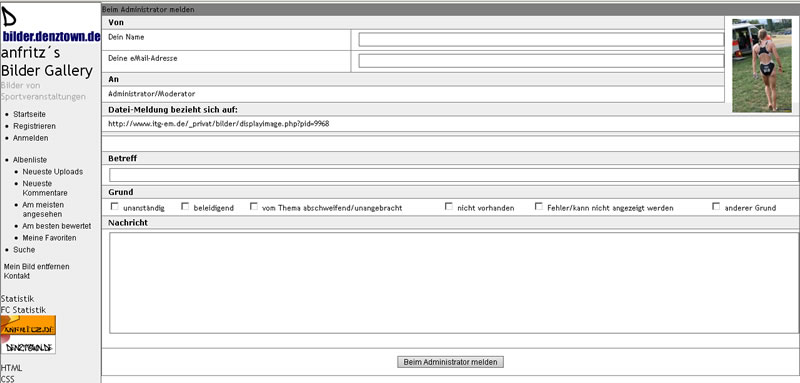Open 'Am meisten angesehen' list
Screen dimensions: 800x383
click(x=43, y=210)
